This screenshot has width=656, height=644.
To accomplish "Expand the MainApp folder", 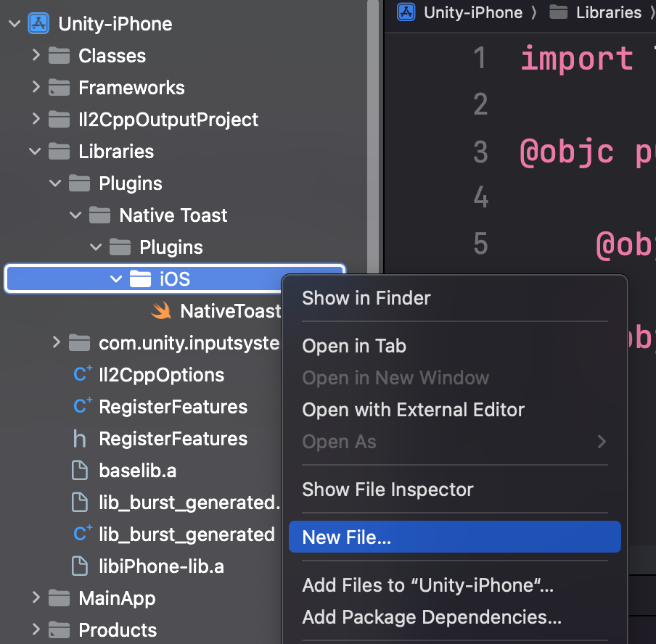I will tap(36, 598).
